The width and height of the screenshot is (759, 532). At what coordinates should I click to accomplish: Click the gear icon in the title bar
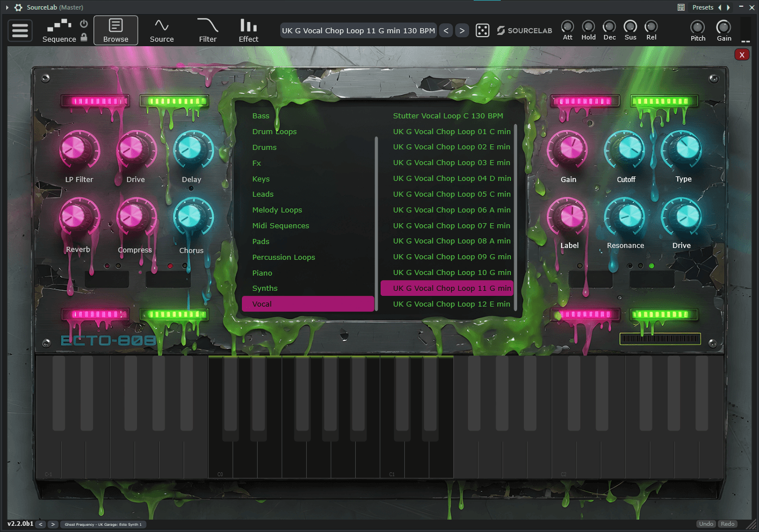click(17, 7)
